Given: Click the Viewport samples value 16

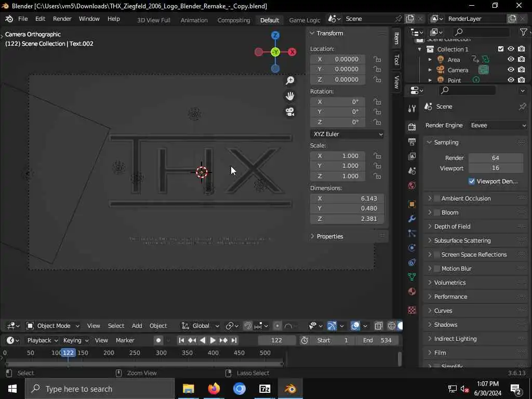Looking at the screenshot, I should [495, 168].
